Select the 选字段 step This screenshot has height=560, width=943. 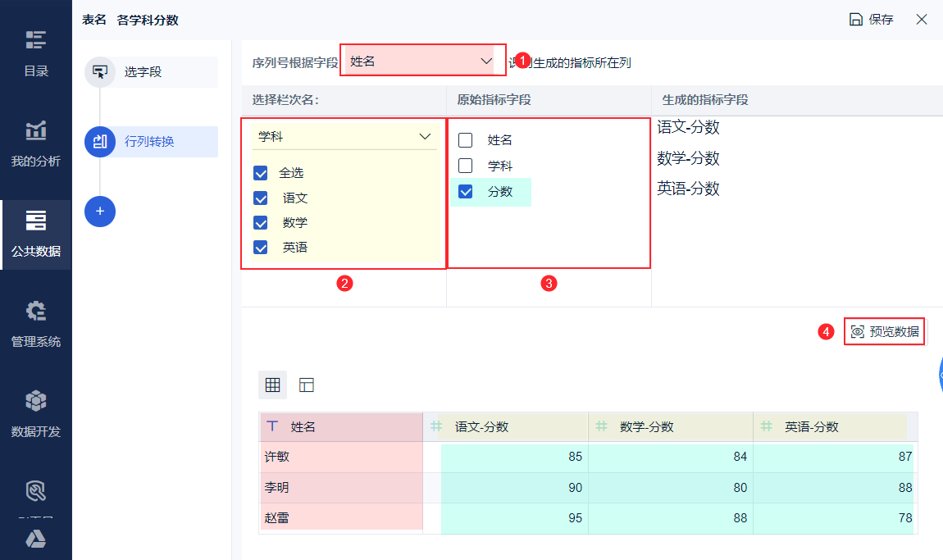pos(143,72)
